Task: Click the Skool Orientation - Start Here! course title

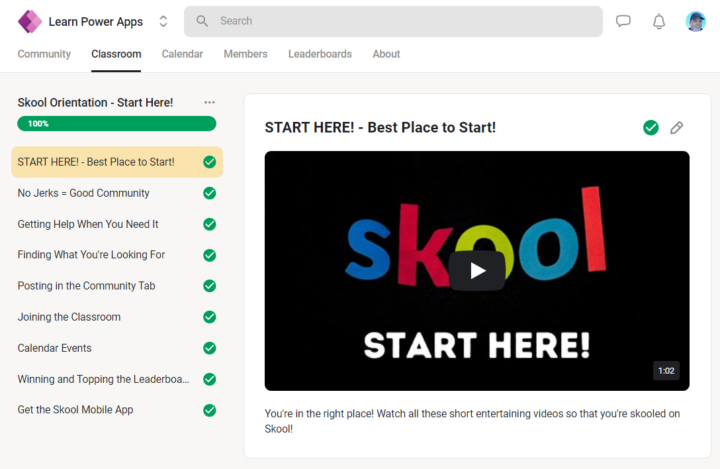Action: point(95,102)
